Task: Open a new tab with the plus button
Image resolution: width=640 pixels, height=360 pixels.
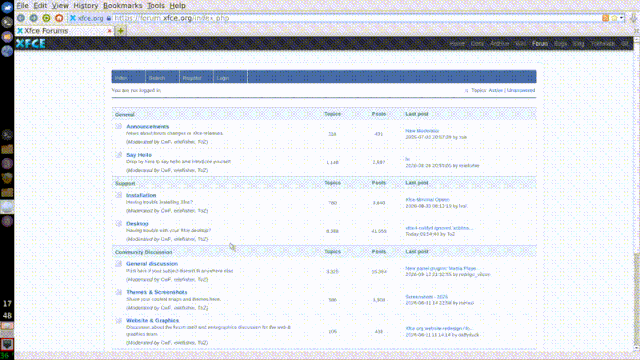Action: (x=121, y=31)
